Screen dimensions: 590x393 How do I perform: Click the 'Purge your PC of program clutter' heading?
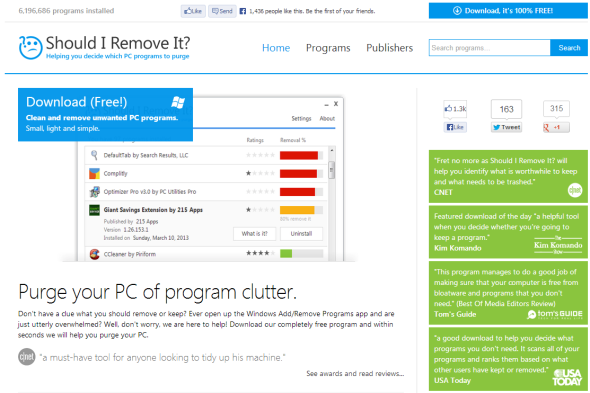pyautogui.click(x=157, y=292)
